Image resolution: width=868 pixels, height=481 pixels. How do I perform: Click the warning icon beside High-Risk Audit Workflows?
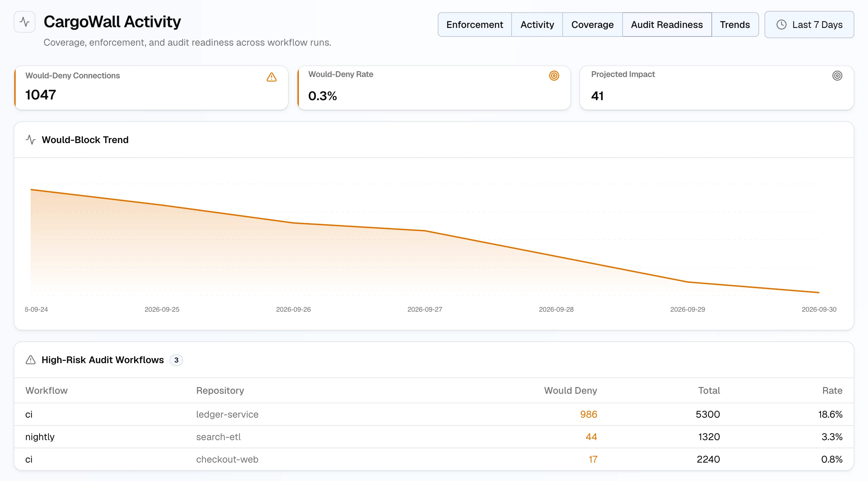(x=31, y=360)
